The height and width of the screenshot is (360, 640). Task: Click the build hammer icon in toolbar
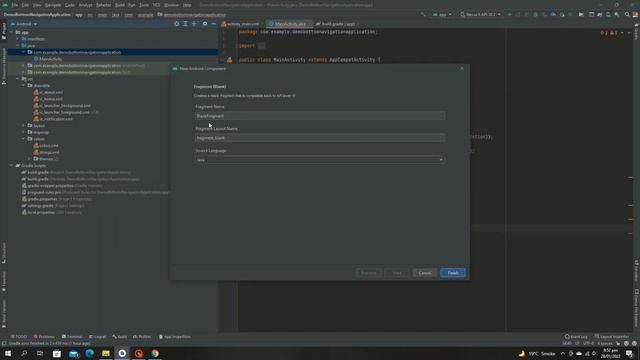coord(423,15)
